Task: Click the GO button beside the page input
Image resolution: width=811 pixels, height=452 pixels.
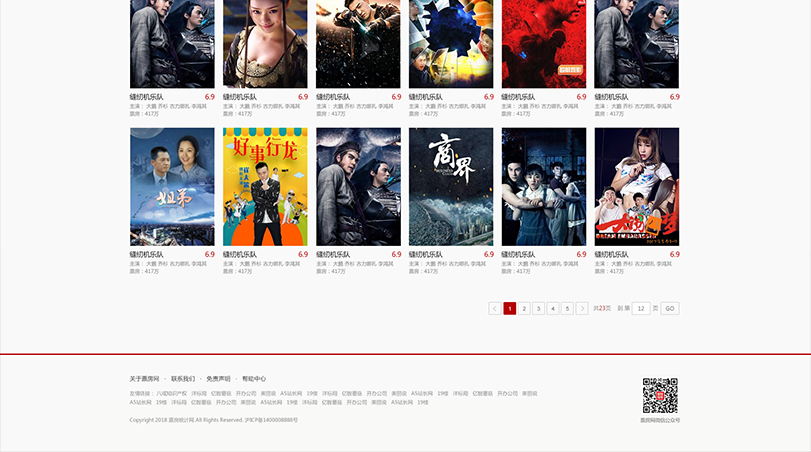Action: (670, 308)
